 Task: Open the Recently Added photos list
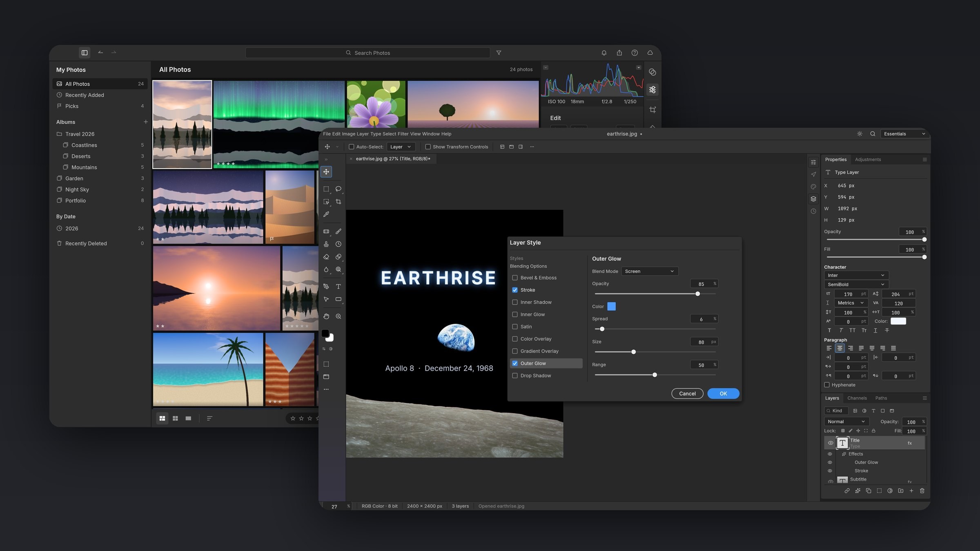click(x=100, y=95)
